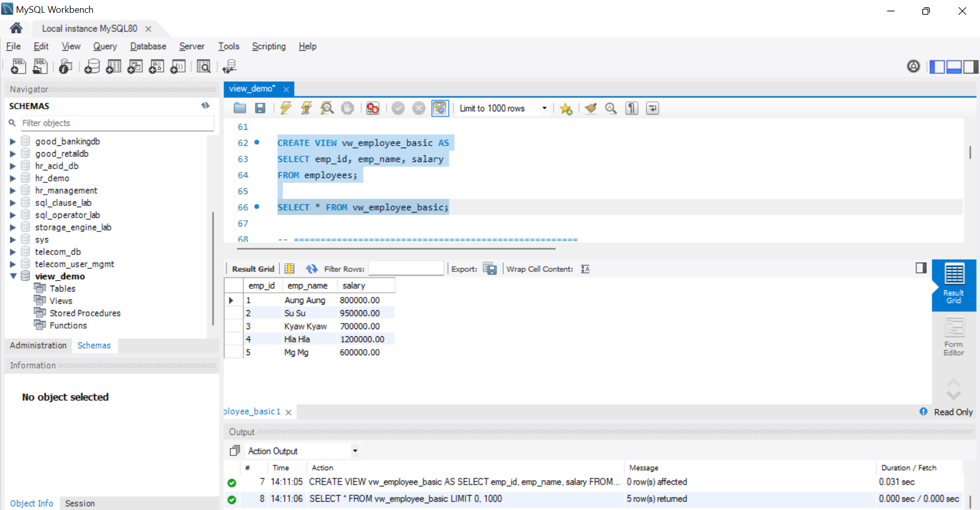Save query as favorite snippet

point(566,108)
